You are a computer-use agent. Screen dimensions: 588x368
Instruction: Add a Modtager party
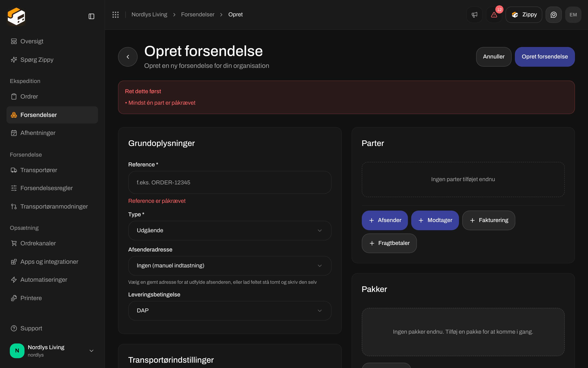tap(435, 220)
